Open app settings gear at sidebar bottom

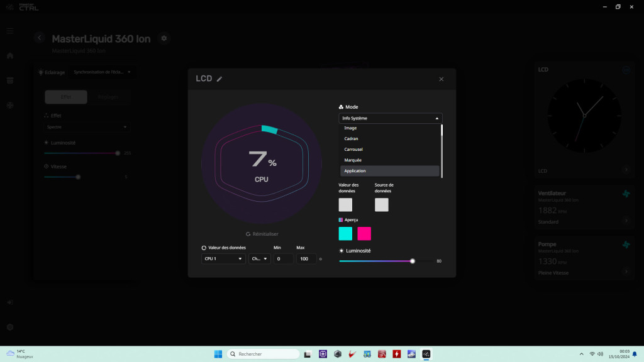10,327
